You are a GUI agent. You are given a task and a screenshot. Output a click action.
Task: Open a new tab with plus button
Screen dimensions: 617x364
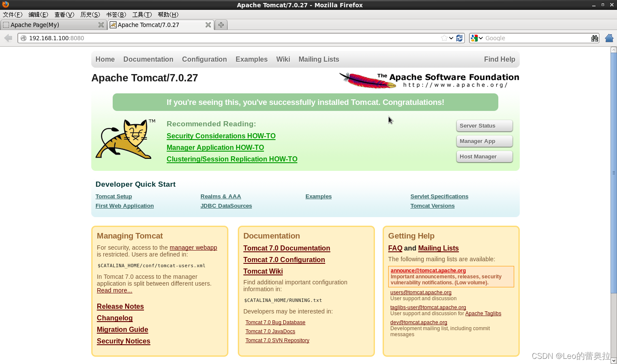pyautogui.click(x=221, y=25)
